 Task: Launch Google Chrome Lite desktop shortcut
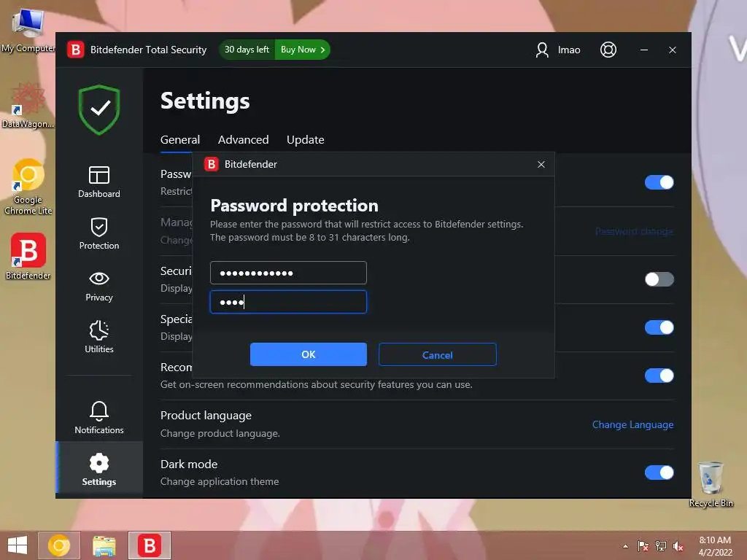pyautogui.click(x=28, y=186)
